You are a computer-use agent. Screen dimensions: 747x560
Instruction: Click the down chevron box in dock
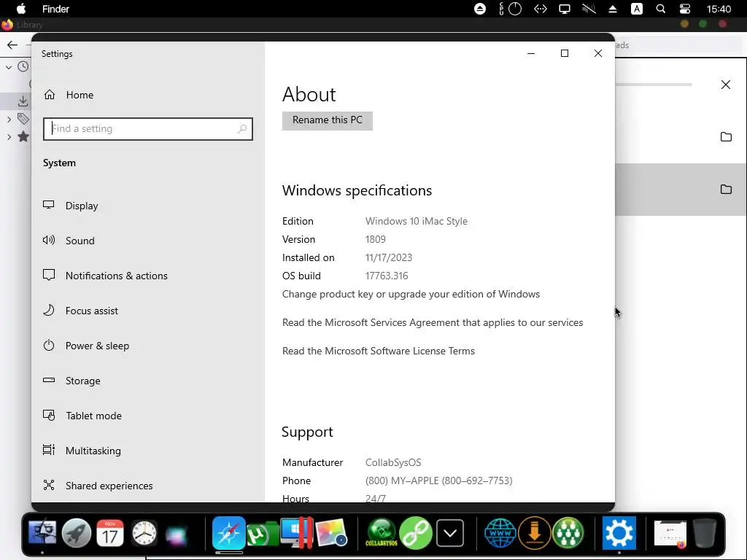(x=449, y=533)
